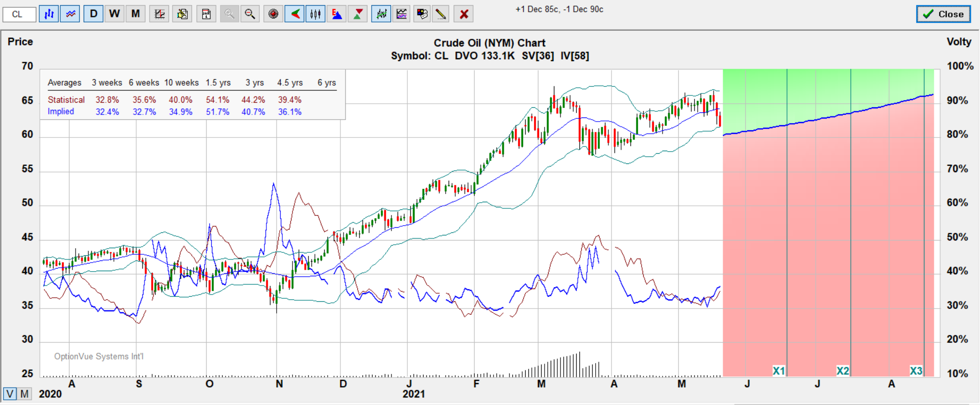Click the statistical value 40.0%
Image resolution: width=980 pixels, height=405 pixels.
[x=181, y=100]
